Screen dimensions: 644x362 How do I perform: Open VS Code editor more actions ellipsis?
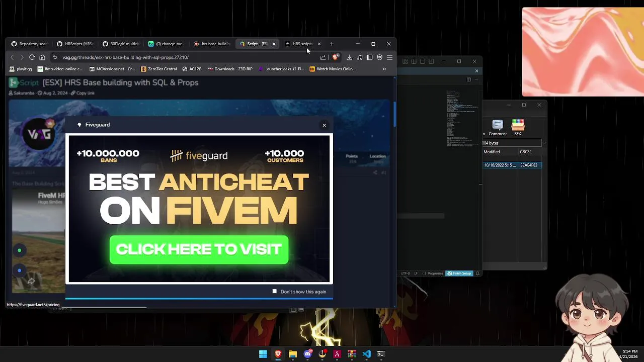[475, 79]
